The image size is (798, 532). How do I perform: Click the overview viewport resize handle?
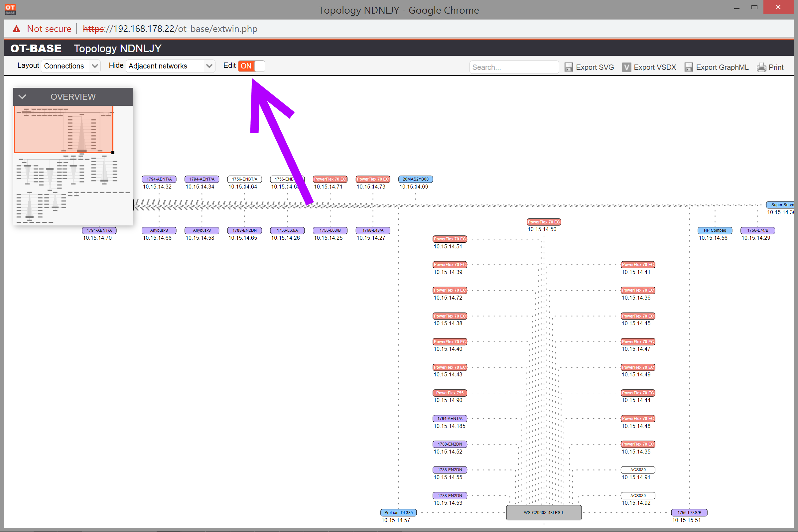click(x=113, y=153)
